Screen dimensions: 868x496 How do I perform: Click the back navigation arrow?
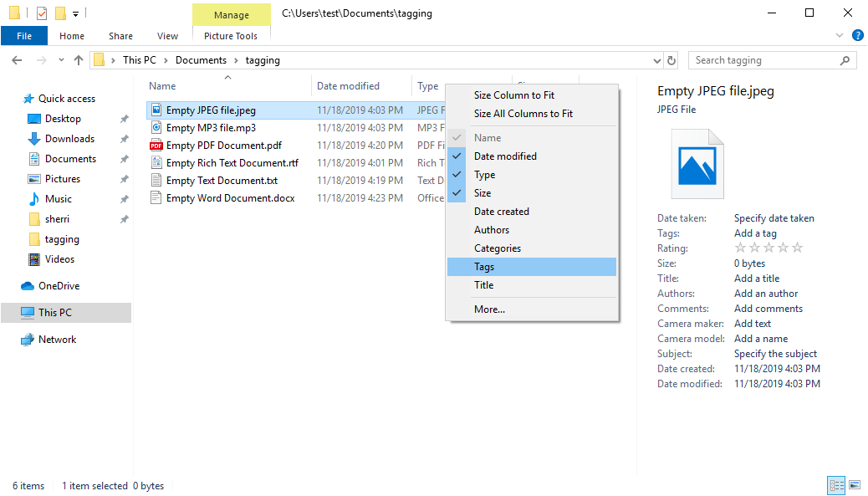[17, 59]
